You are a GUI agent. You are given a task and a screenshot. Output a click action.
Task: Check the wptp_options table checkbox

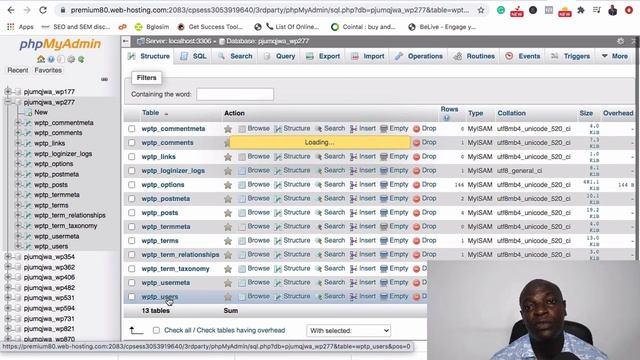coord(131,185)
